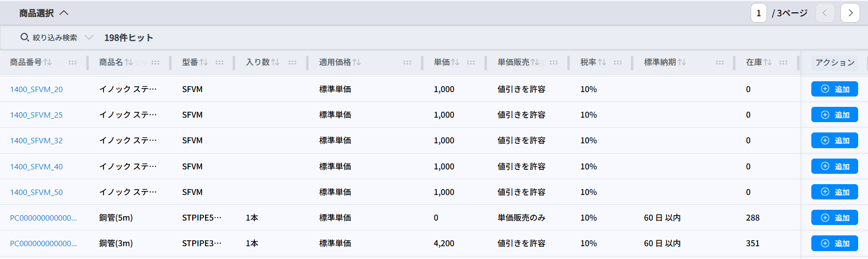This screenshot has height=259, width=868.
Task: Go to the next page arrow
Action: [850, 13]
